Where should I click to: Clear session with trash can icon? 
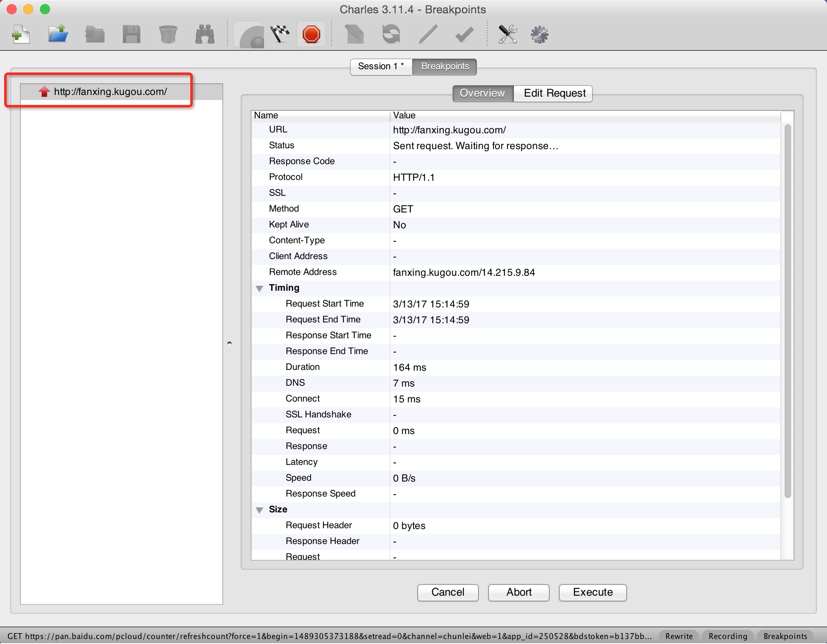pos(168,34)
